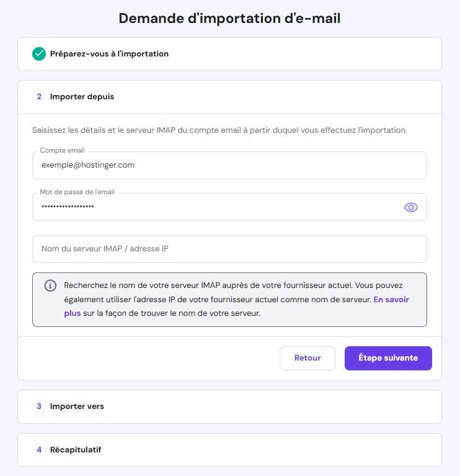Click the Demande d'importation d'e-mail heading
460x476 pixels.
[x=229, y=18]
